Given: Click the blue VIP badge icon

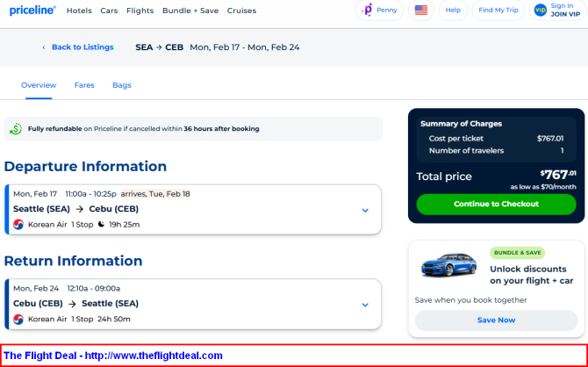Looking at the screenshot, I should pos(541,11).
